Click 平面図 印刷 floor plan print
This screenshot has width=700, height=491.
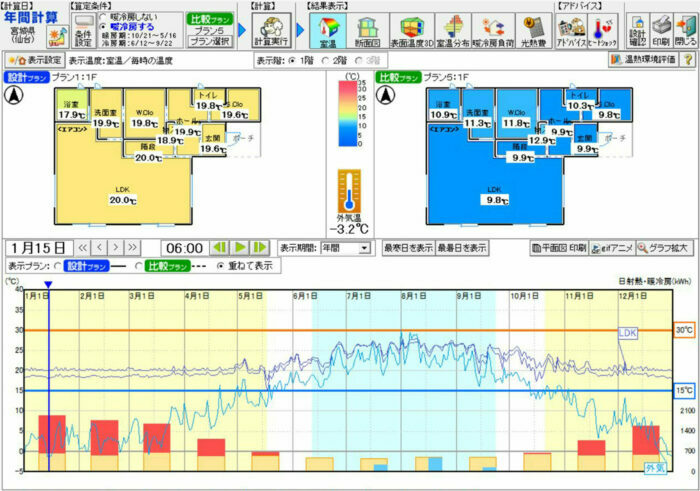(559, 248)
